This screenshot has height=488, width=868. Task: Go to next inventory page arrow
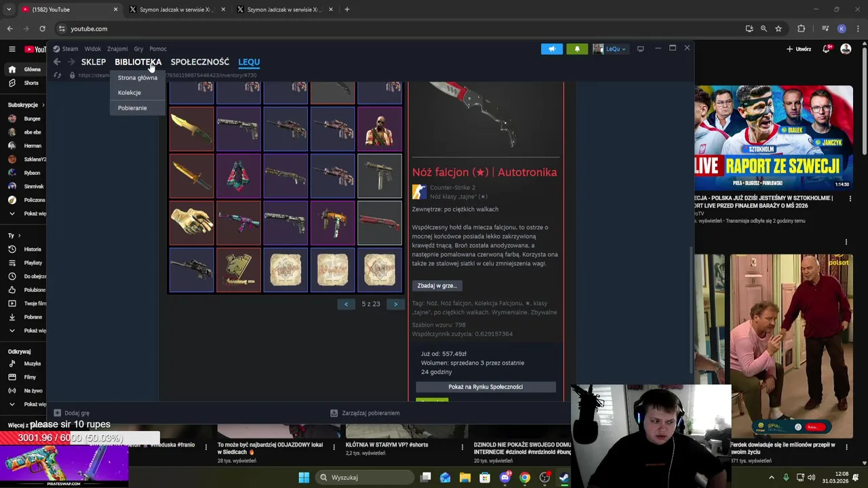pos(396,304)
